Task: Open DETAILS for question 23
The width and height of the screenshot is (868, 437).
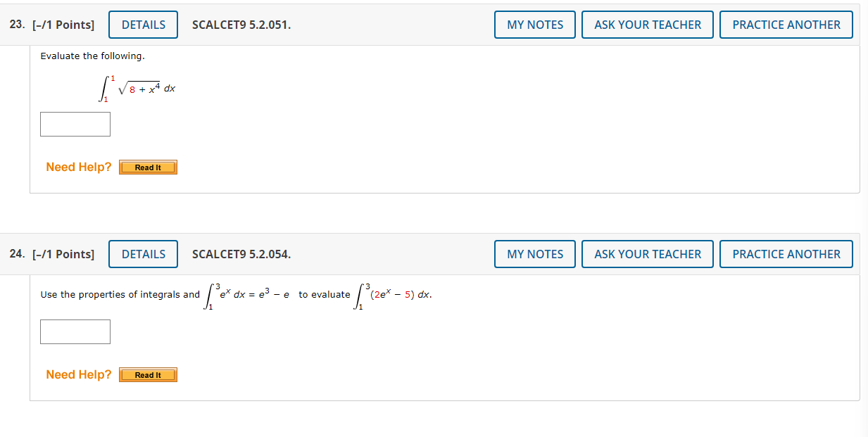Action: pyautogui.click(x=143, y=24)
